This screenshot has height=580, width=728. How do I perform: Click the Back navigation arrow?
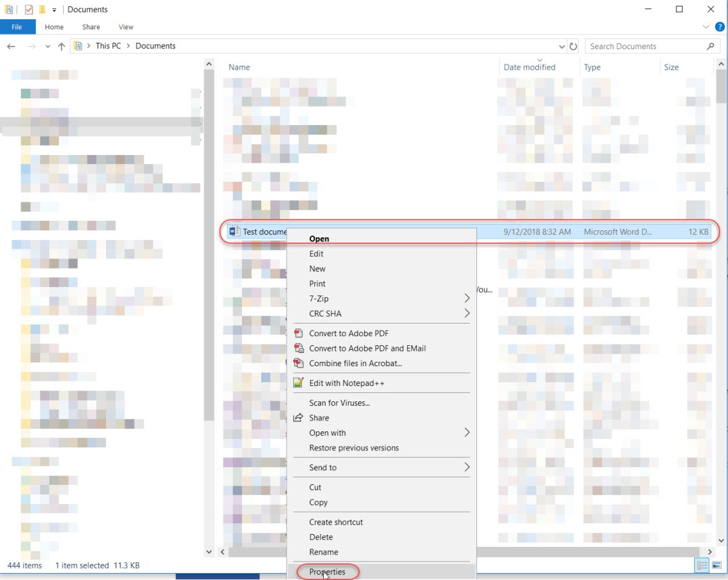11,47
